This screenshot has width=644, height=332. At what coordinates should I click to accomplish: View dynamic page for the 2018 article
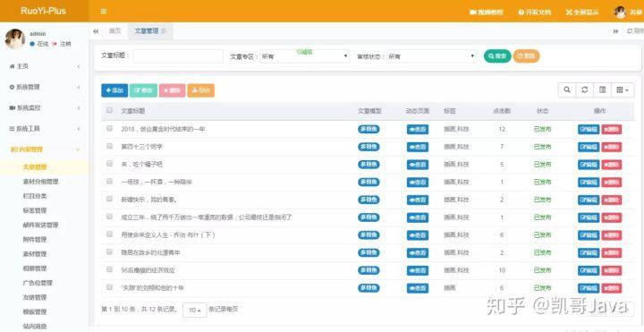pyautogui.click(x=418, y=130)
